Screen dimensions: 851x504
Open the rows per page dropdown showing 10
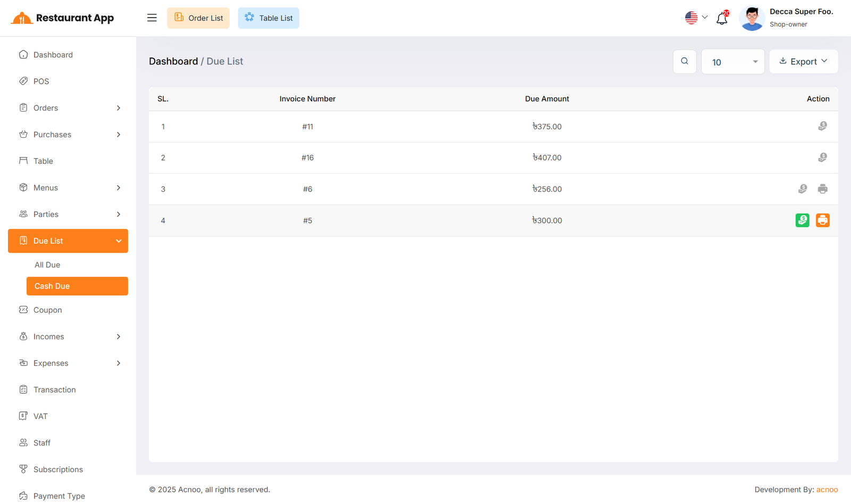pyautogui.click(x=732, y=62)
